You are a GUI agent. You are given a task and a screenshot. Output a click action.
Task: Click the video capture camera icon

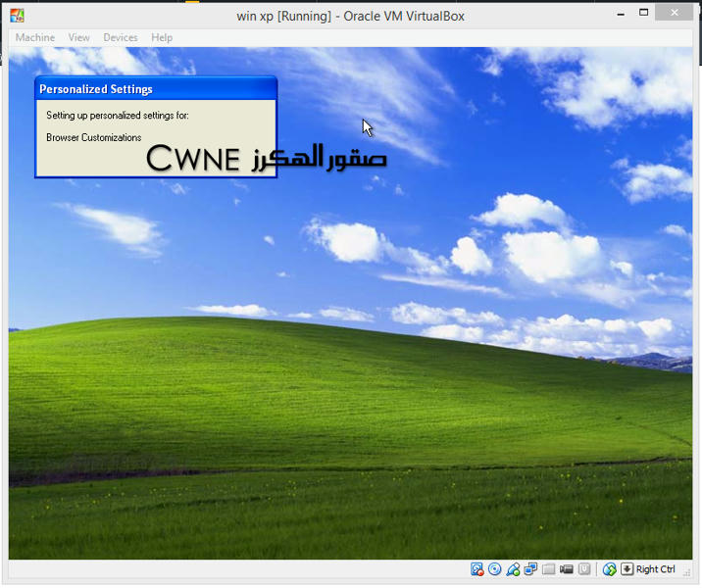click(x=567, y=569)
